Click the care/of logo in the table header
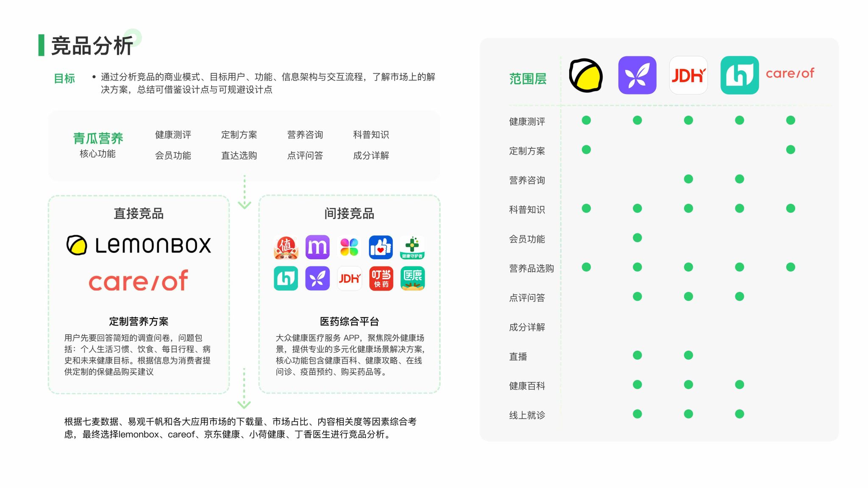Screen dimensions: 868x488 790,73
